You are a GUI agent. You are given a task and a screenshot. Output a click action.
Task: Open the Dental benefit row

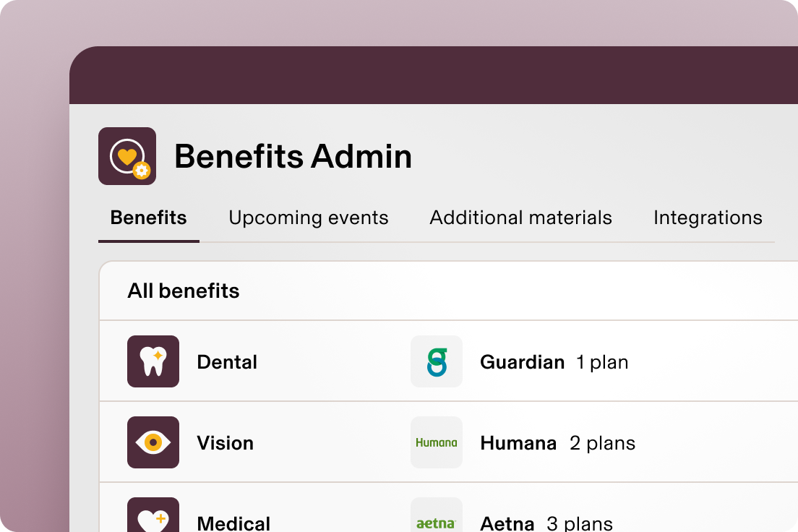(x=227, y=361)
